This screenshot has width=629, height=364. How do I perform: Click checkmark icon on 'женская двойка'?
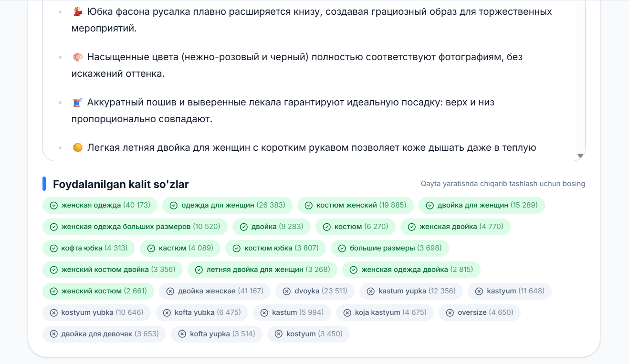click(x=412, y=227)
